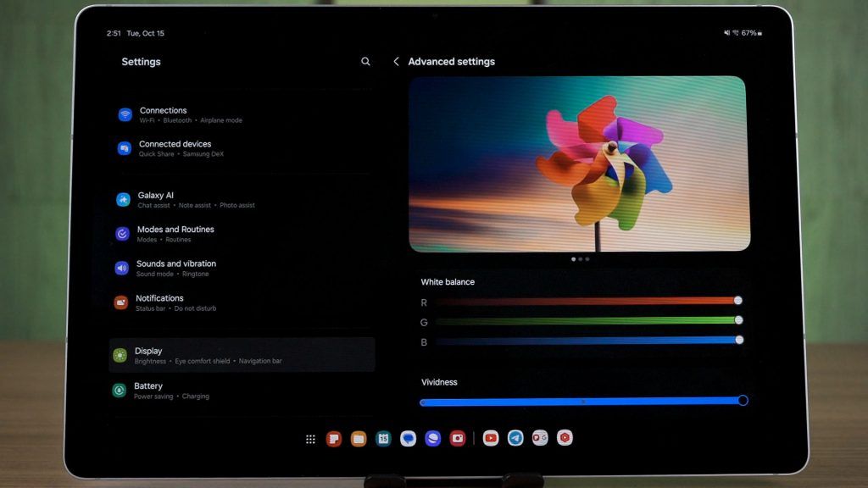Select Modes and Routines
This screenshot has height=488, width=868.
pos(242,234)
